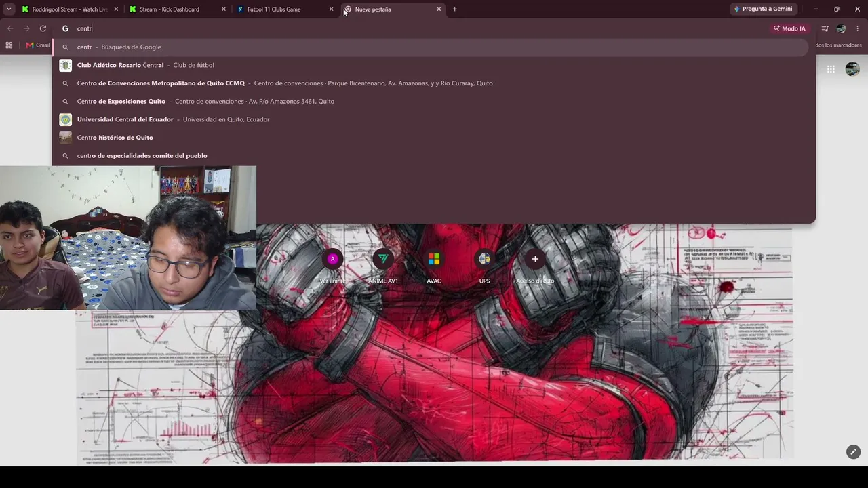This screenshot has width=868, height=488.
Task: Open the UPS shortcut
Action: pyautogui.click(x=484, y=266)
